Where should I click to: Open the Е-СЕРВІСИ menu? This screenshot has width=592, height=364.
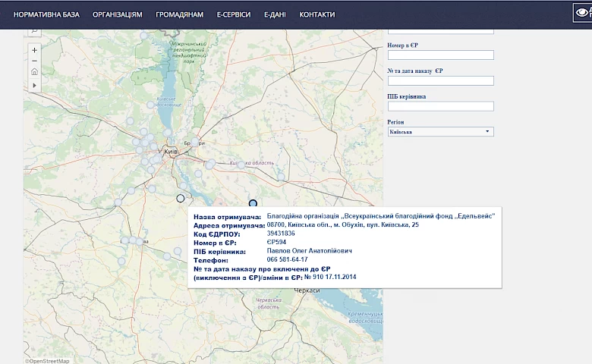click(x=233, y=14)
